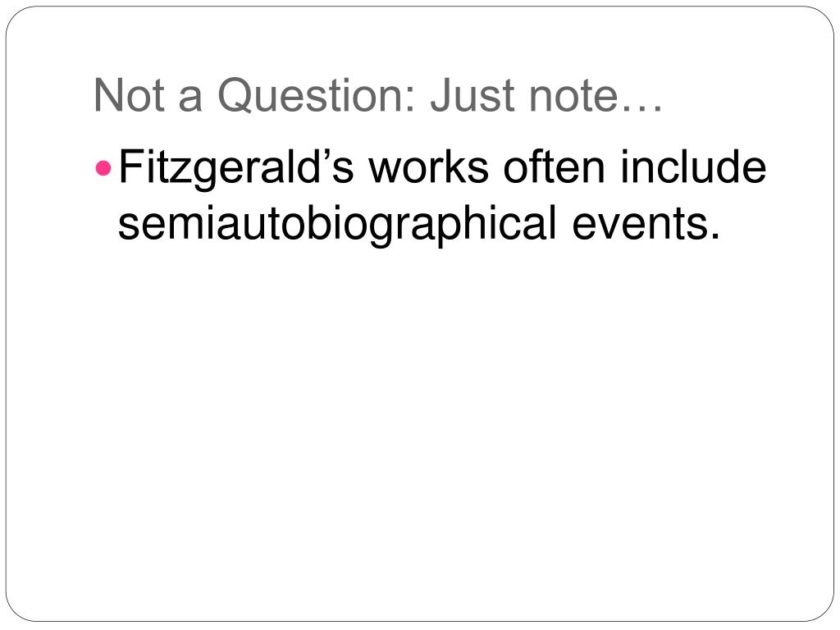Click the letter "a" in the title
Image resolution: width=840 pixels, height=630 pixels.
[x=190, y=99]
